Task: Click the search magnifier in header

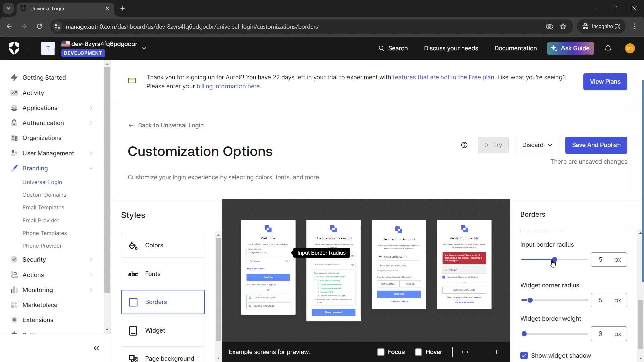Action: point(381,48)
